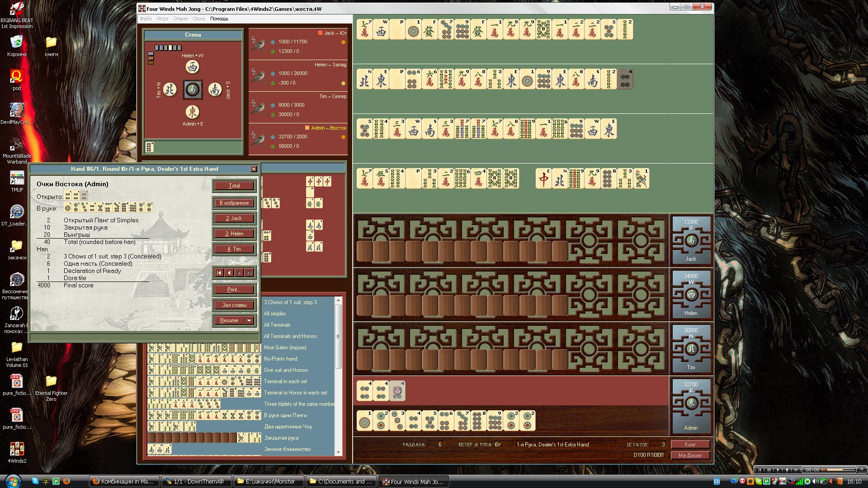Open the Корзина recycle bin icon
Viewport: 868px width, 488px height.
click(x=17, y=46)
